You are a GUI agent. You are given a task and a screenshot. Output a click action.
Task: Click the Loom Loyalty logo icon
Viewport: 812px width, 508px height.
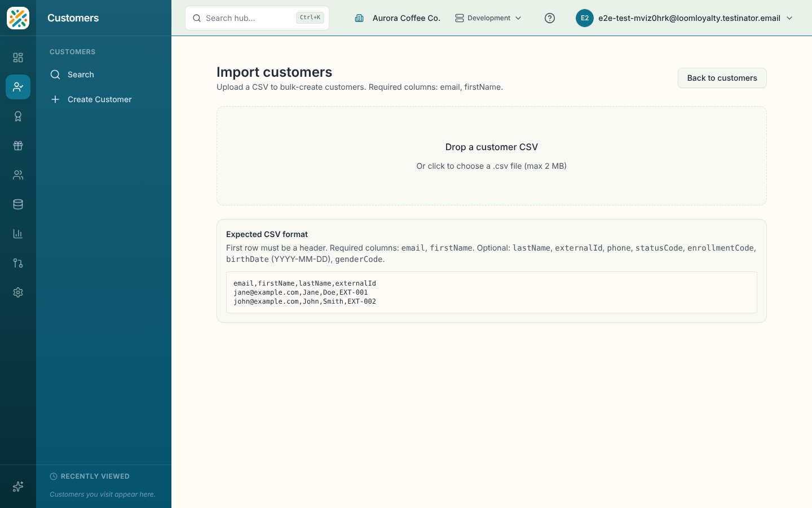(18, 18)
